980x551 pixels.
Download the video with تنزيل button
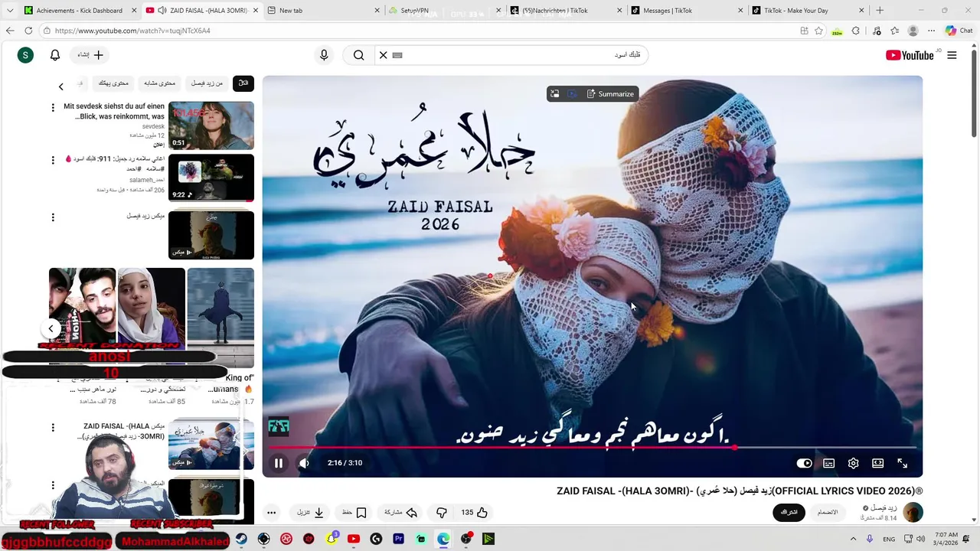[x=310, y=513]
